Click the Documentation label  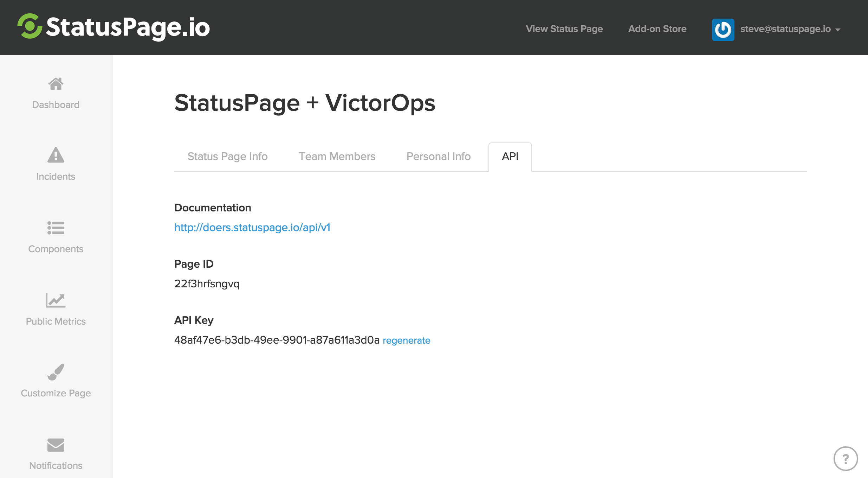click(x=213, y=208)
